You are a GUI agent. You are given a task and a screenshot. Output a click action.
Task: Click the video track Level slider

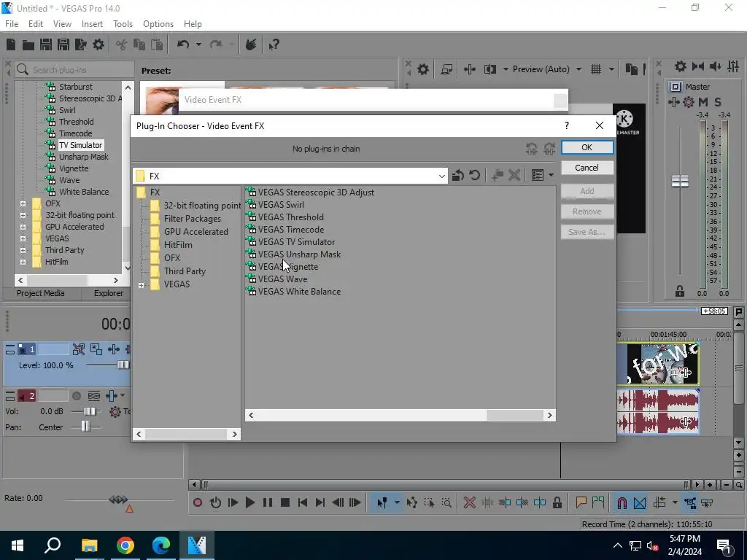(x=123, y=365)
